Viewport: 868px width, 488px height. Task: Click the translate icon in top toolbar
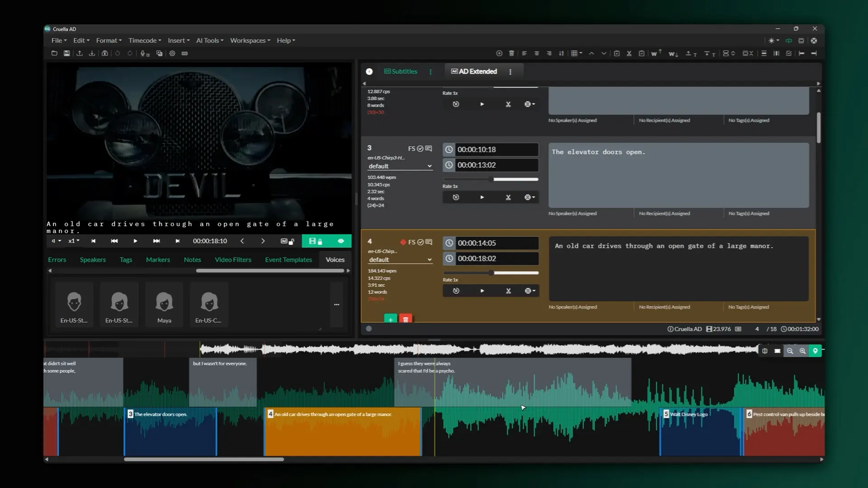pyautogui.click(x=159, y=53)
